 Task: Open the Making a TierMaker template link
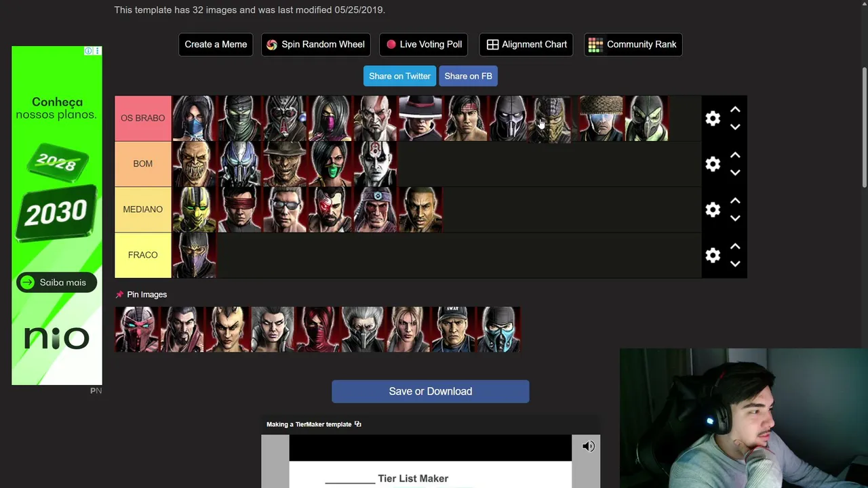pos(309,424)
